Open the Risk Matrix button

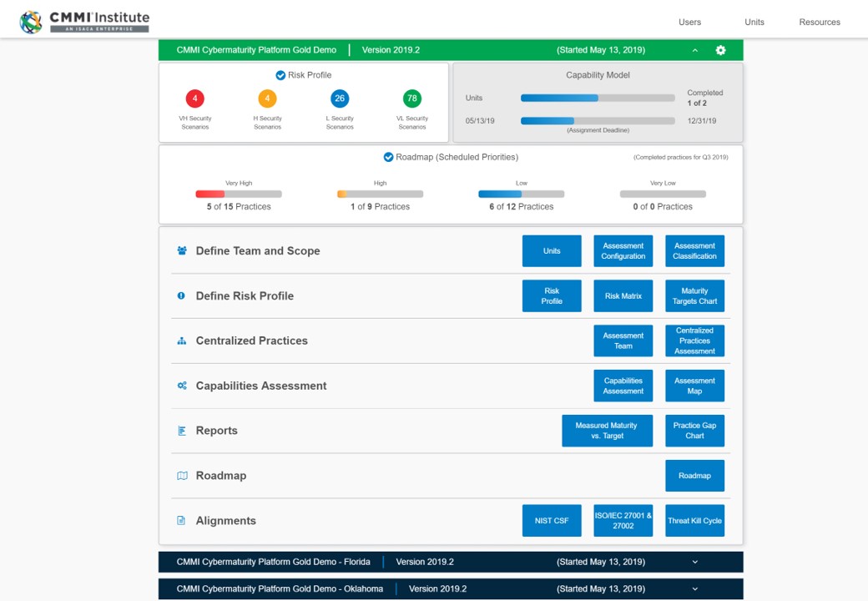(623, 295)
